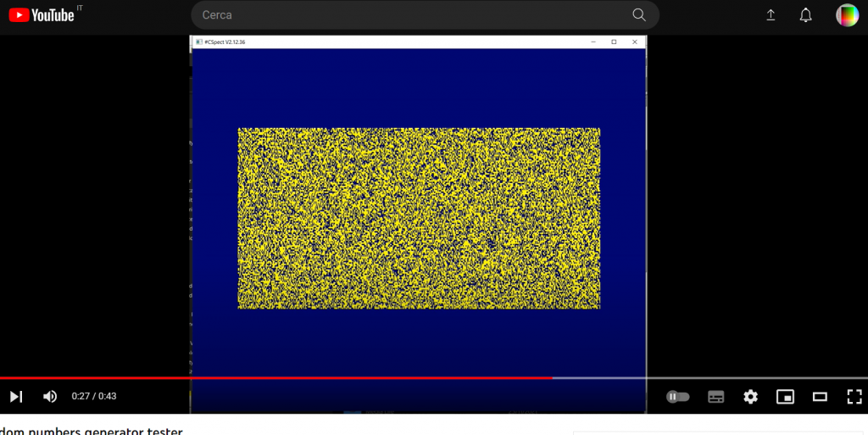Click the yellow noise pattern to pause video
The width and height of the screenshot is (868, 435).
pyautogui.click(x=419, y=218)
